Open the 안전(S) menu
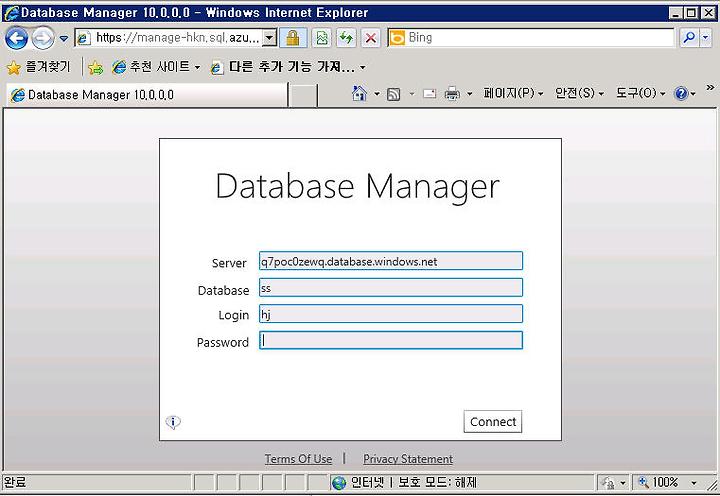The image size is (720, 496). pyautogui.click(x=579, y=93)
